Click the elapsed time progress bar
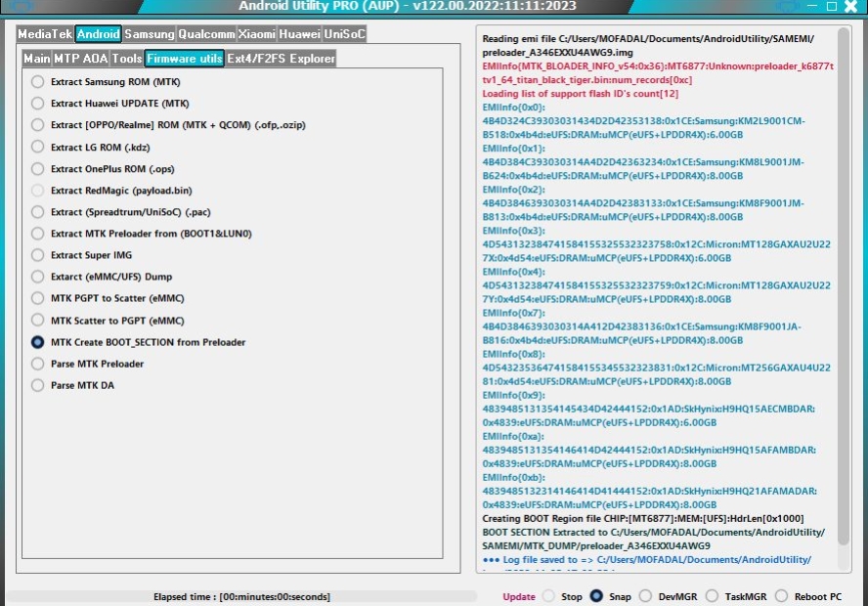This screenshot has width=868, height=606. pyautogui.click(x=241, y=596)
